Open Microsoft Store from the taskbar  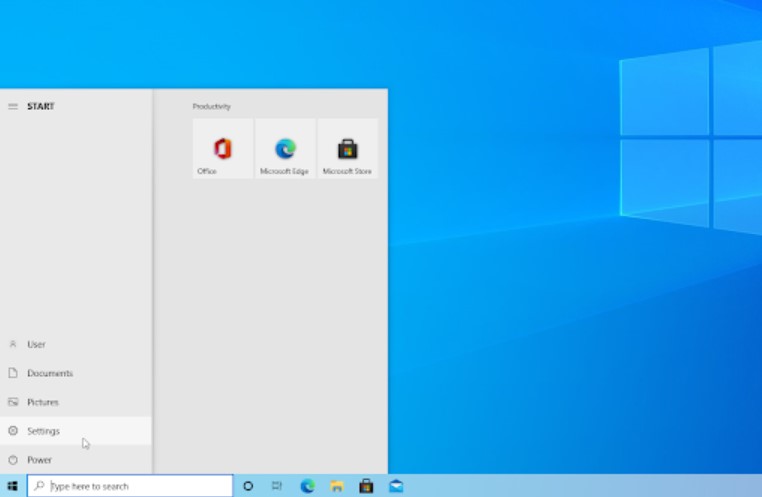[366, 486]
